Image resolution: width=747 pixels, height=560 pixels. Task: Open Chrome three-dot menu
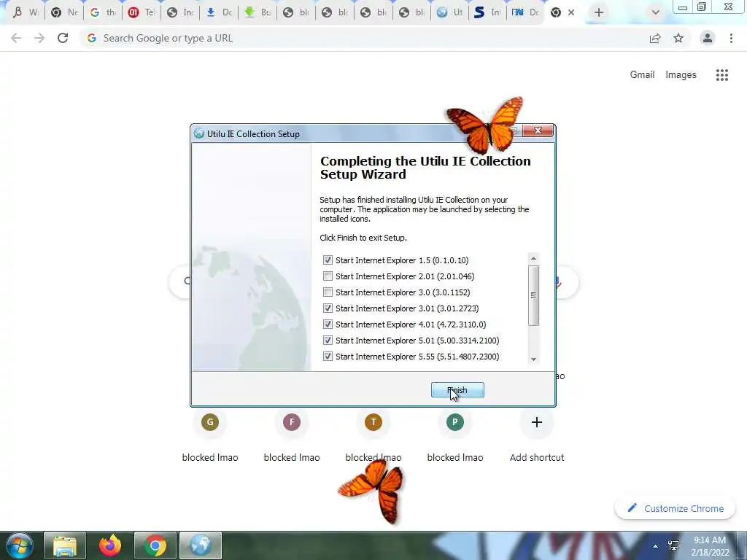(x=731, y=38)
